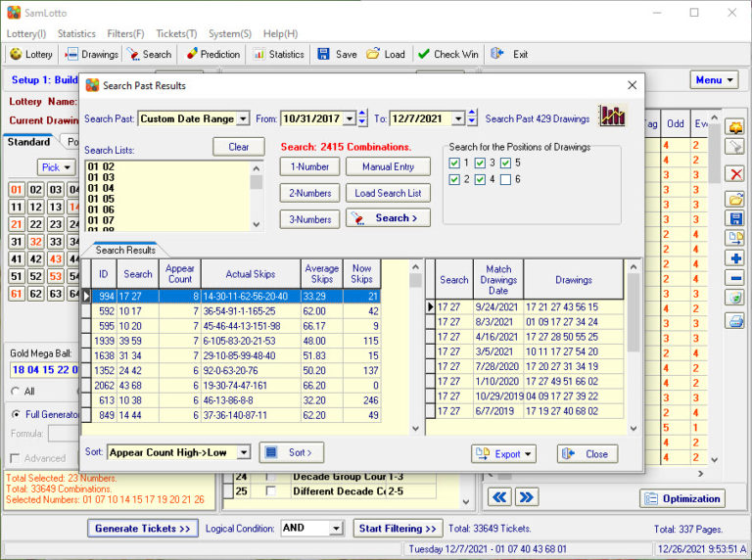Click the 2-Numbers button
The width and height of the screenshot is (752, 560).
(308, 193)
